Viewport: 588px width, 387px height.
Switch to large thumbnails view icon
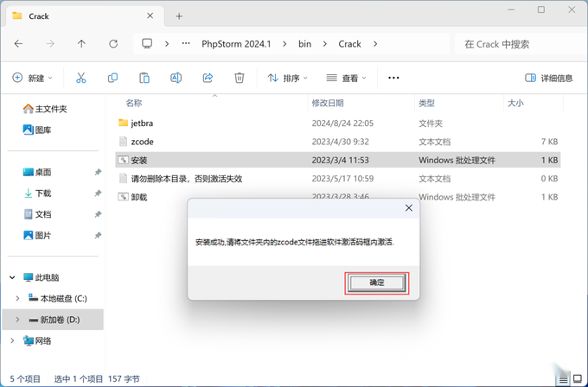tap(578, 379)
